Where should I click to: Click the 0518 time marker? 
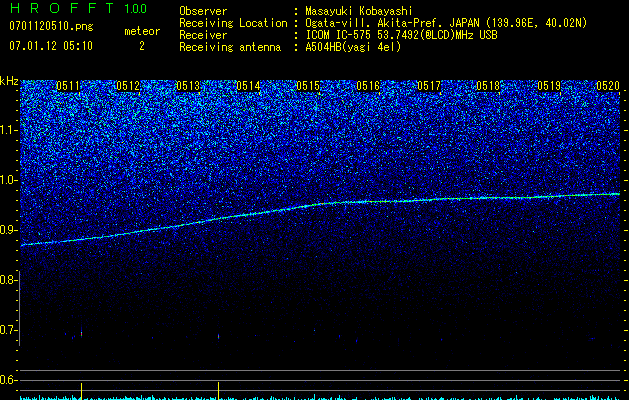489,86
